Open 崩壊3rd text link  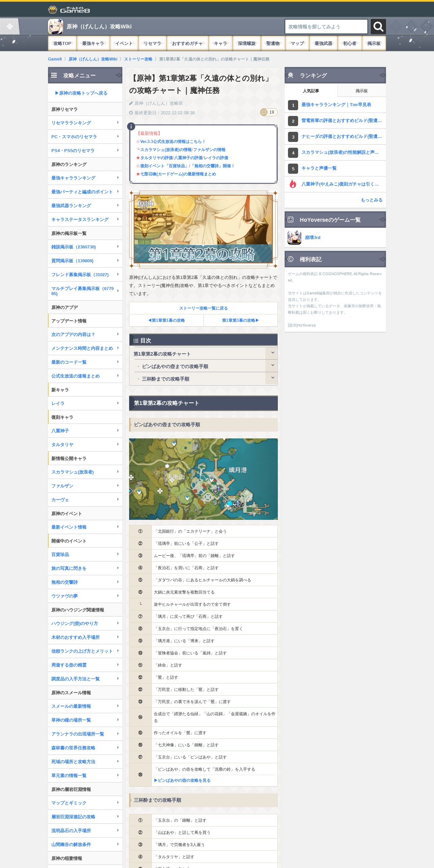click(x=313, y=238)
